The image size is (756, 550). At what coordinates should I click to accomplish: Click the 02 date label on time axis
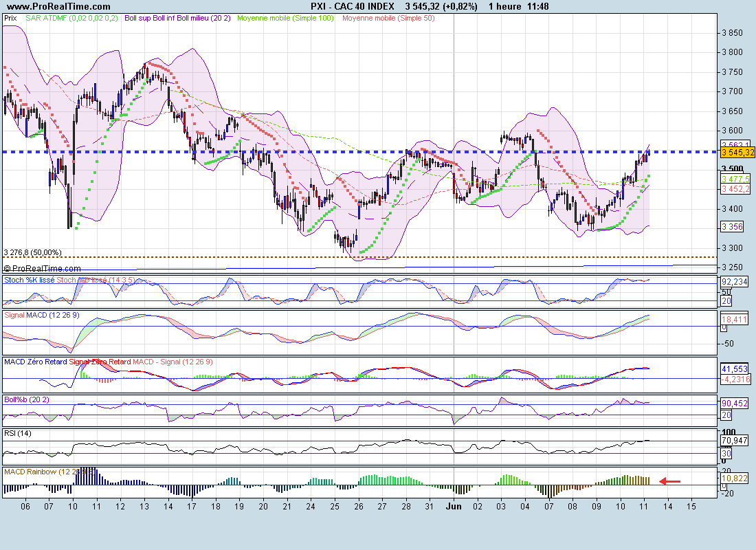pos(478,507)
